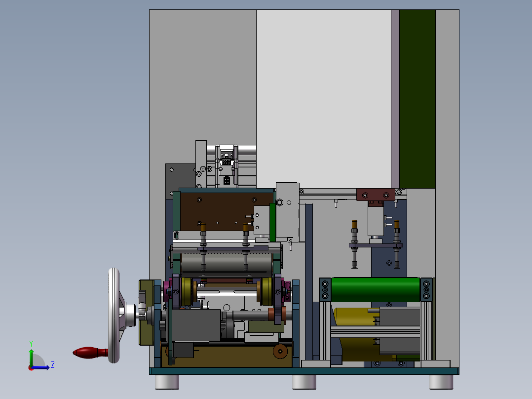Select the dark green vertical panel
Viewport: 532px width, 399px height.
(x=418, y=99)
